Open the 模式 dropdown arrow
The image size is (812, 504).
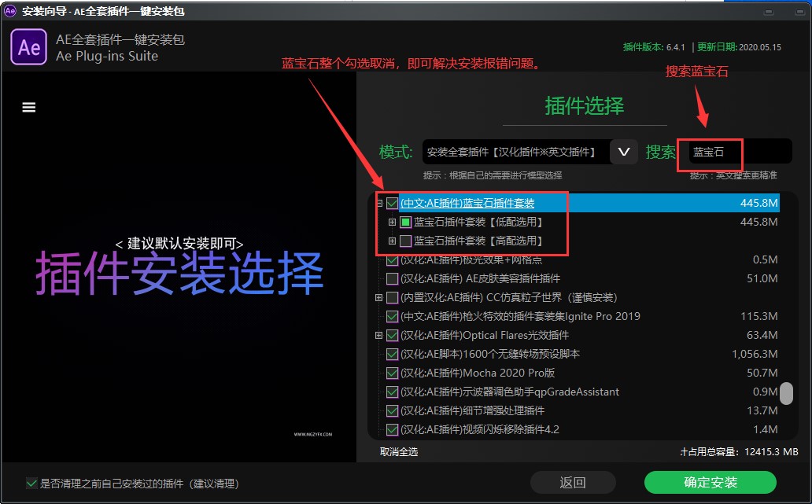click(623, 152)
